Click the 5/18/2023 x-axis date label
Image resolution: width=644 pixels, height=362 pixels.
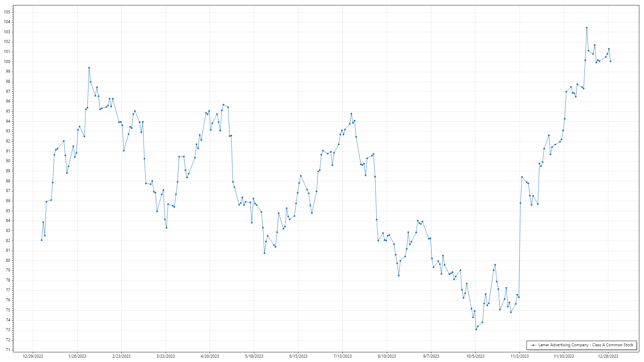pos(254,356)
